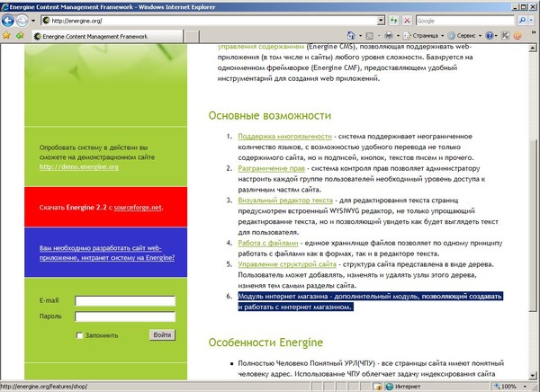Open the Сервис (Tools) menu
The width and height of the screenshot is (540, 392).
(x=464, y=35)
